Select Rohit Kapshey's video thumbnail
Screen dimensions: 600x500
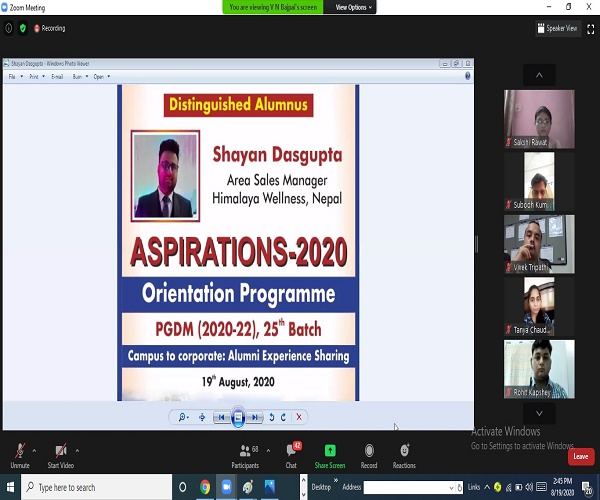click(539, 369)
